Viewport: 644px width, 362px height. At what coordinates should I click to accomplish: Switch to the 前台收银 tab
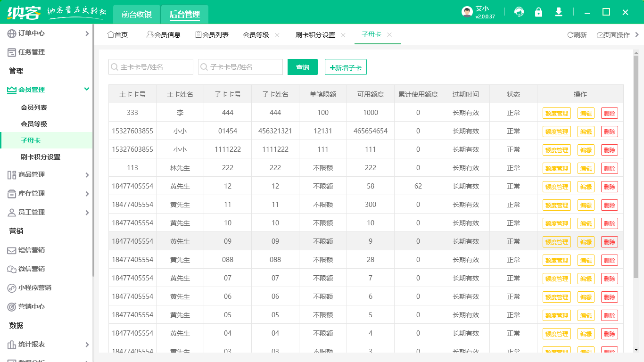tap(137, 14)
